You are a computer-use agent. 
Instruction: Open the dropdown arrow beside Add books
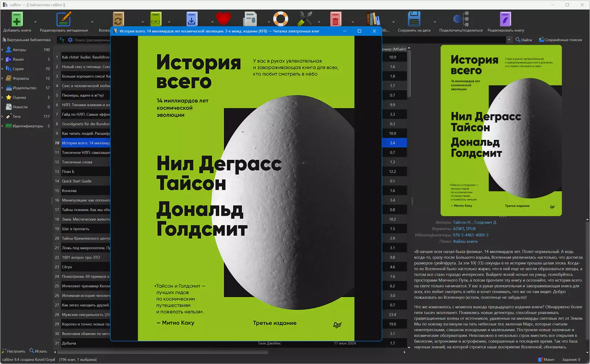(x=35, y=22)
